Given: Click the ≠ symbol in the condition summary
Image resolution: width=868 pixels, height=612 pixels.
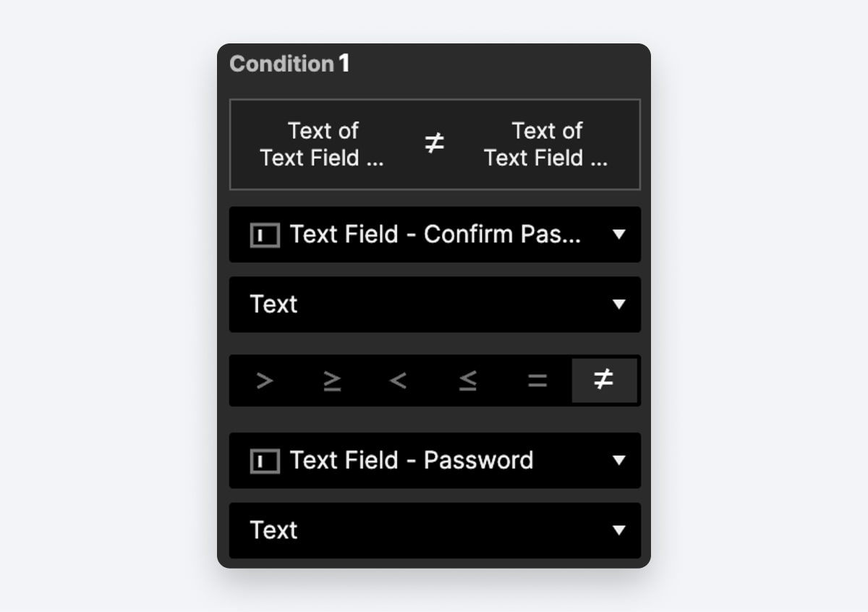Looking at the screenshot, I should (434, 144).
